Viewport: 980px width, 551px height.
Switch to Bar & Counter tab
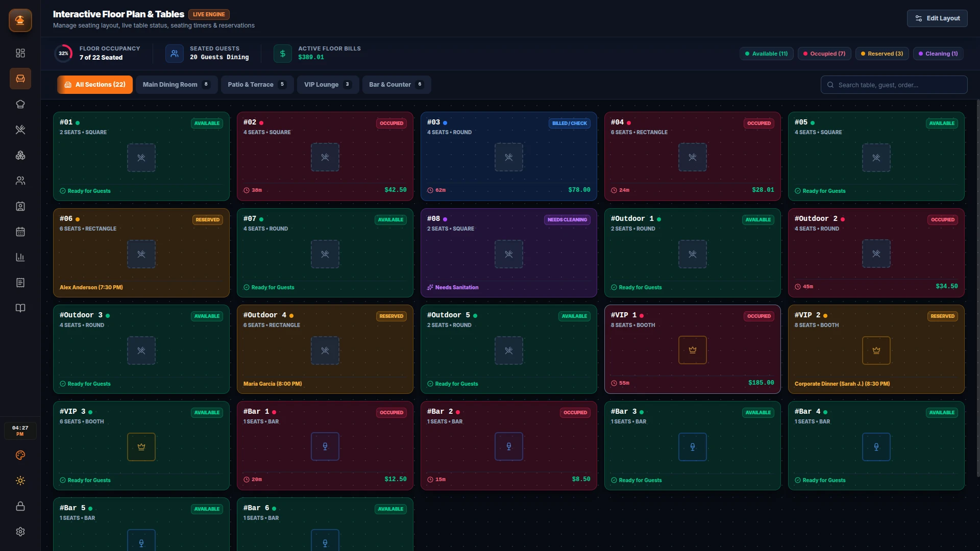pyautogui.click(x=397, y=85)
